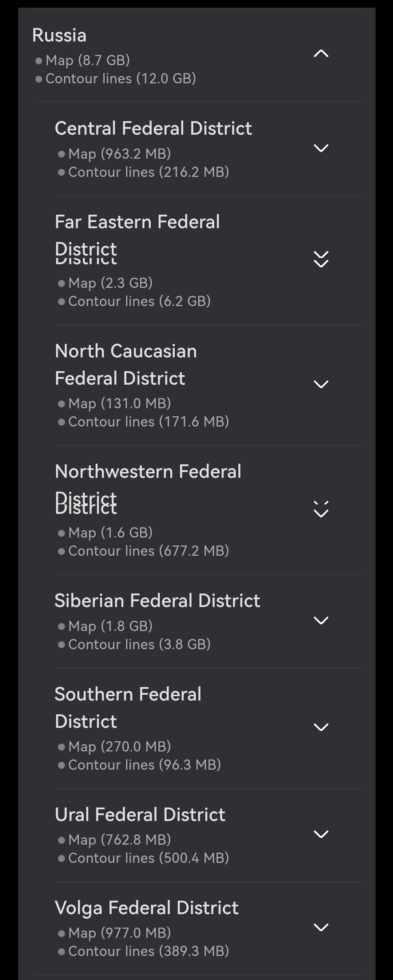393x980 pixels.
Task: Expand Volga Federal District chevron
Action: click(x=321, y=928)
